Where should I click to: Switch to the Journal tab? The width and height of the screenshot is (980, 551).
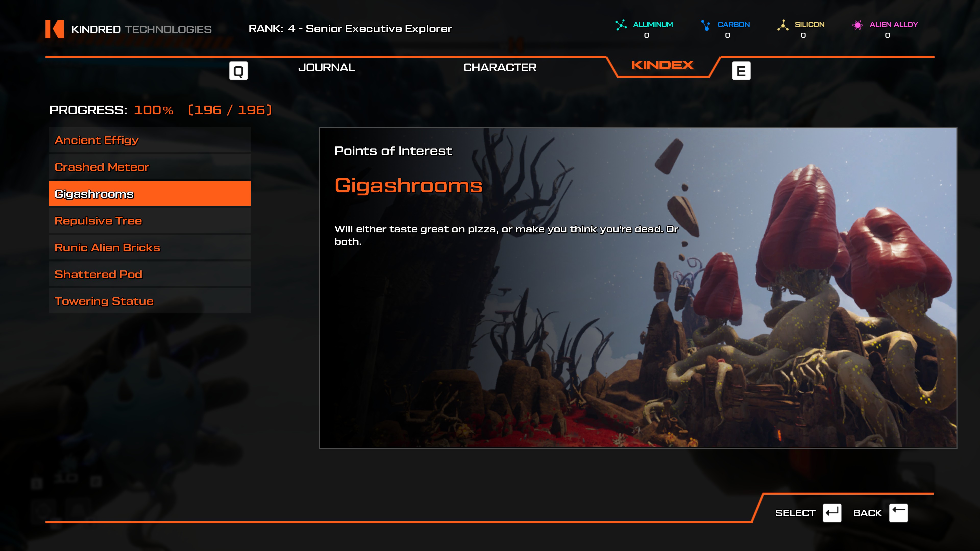coord(326,67)
